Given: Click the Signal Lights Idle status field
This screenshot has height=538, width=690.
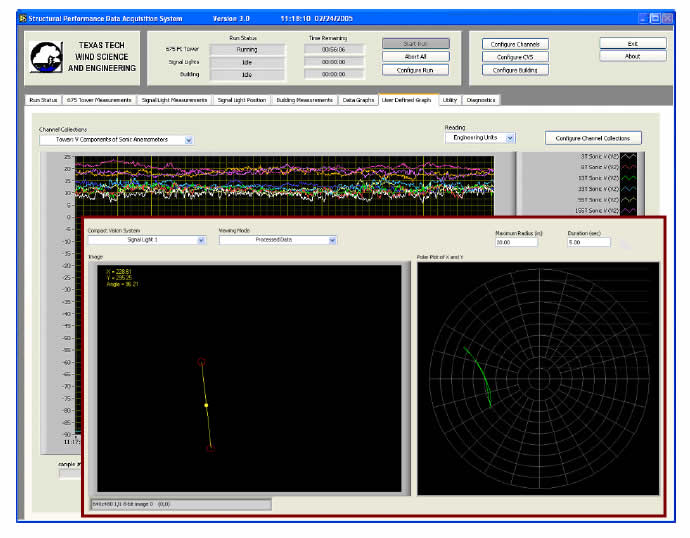Looking at the screenshot, I should tap(247, 62).
